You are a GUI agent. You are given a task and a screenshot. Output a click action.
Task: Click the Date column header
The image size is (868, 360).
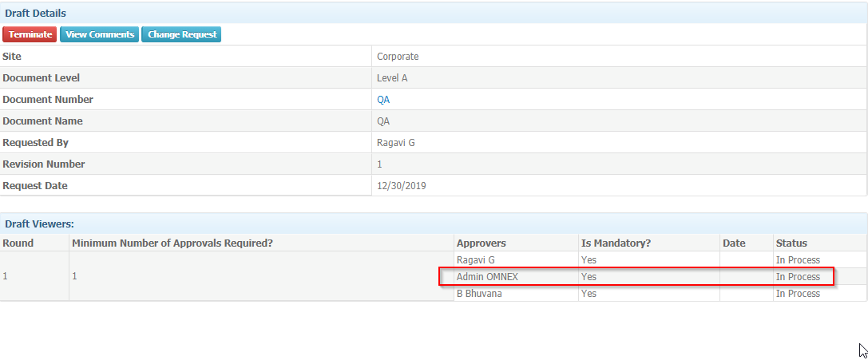click(x=734, y=243)
